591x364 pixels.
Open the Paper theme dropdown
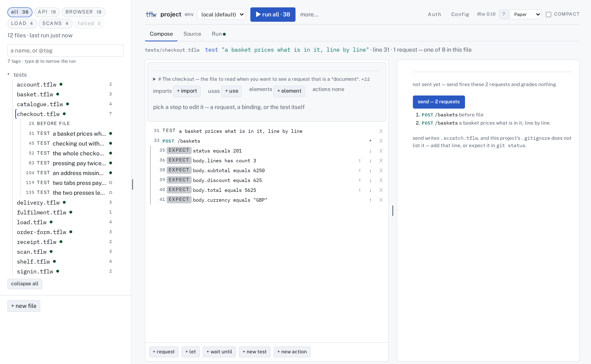point(526,14)
